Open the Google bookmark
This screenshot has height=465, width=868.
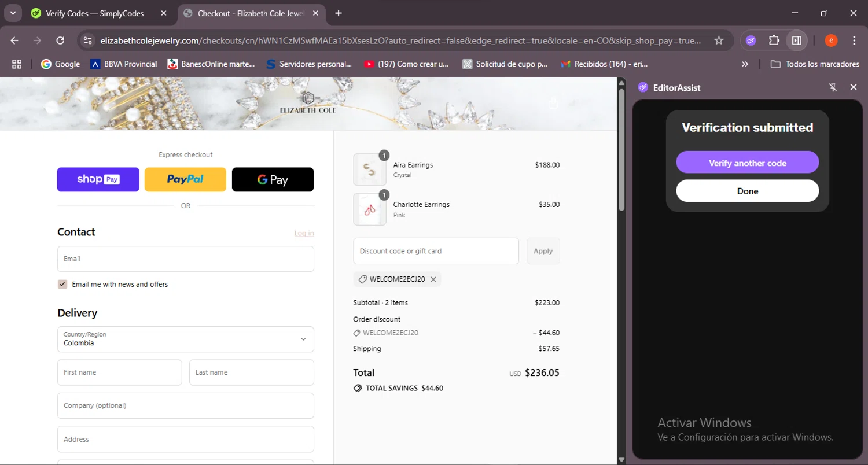point(61,64)
